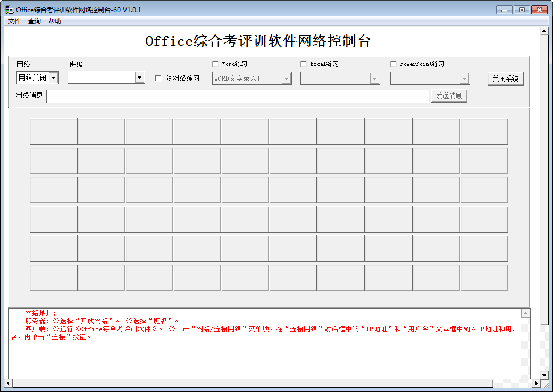The width and height of the screenshot is (553, 392).
Task: Click the horizontal scrollbar right arrow
Action: [x=535, y=383]
